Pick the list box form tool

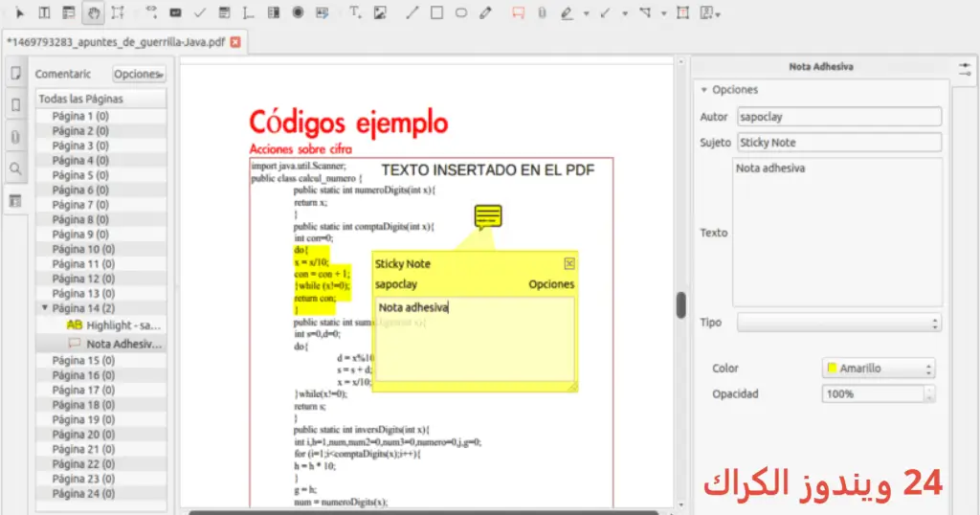pos(224,12)
